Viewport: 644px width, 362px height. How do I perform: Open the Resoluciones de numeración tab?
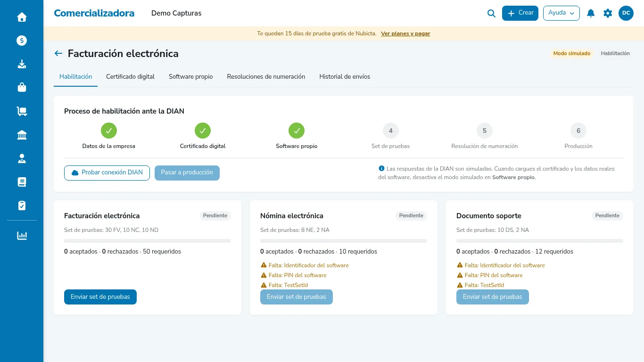click(x=266, y=77)
